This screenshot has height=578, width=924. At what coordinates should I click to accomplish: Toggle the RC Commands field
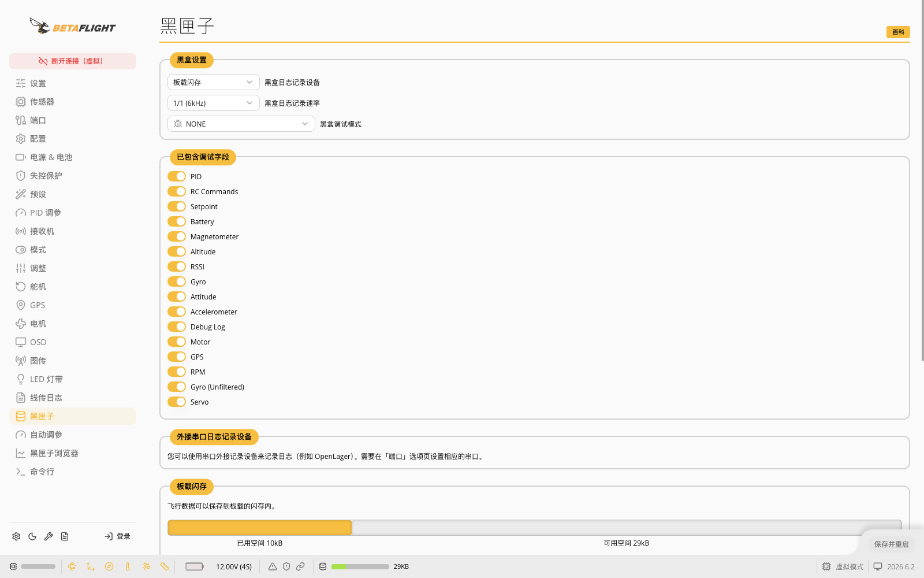coord(177,191)
